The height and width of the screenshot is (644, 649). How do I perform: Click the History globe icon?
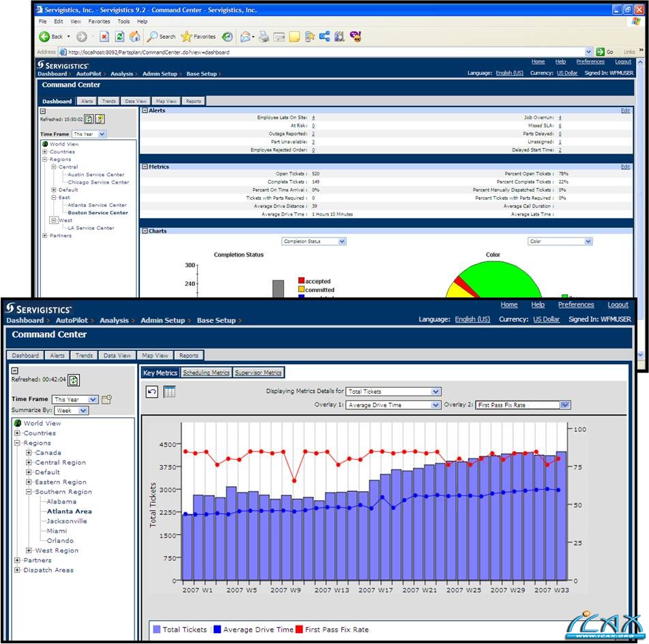pos(227,37)
